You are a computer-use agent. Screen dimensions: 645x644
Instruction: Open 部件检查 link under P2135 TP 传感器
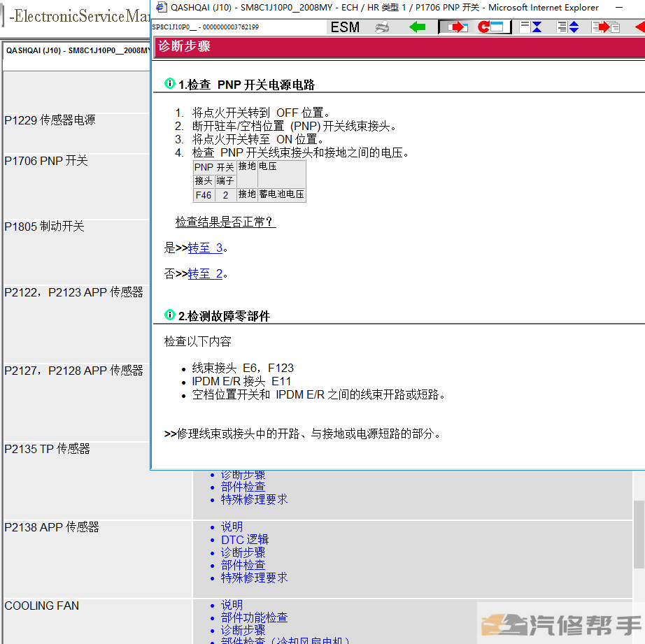[x=243, y=487]
